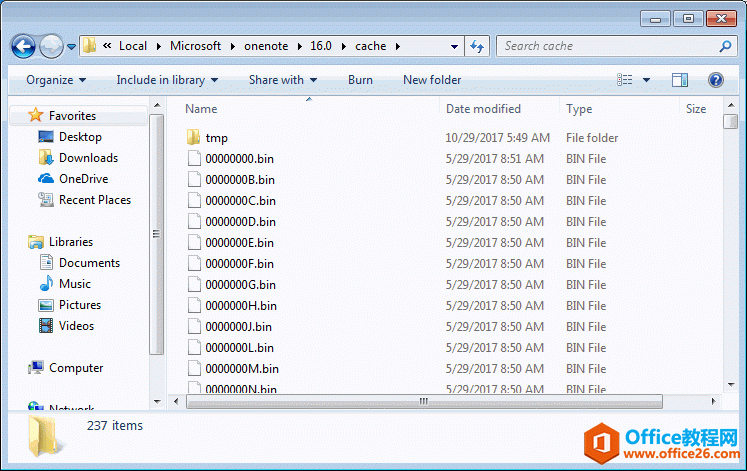Click the file icon of 0000000M.bin
747x471 pixels.
tap(194, 368)
